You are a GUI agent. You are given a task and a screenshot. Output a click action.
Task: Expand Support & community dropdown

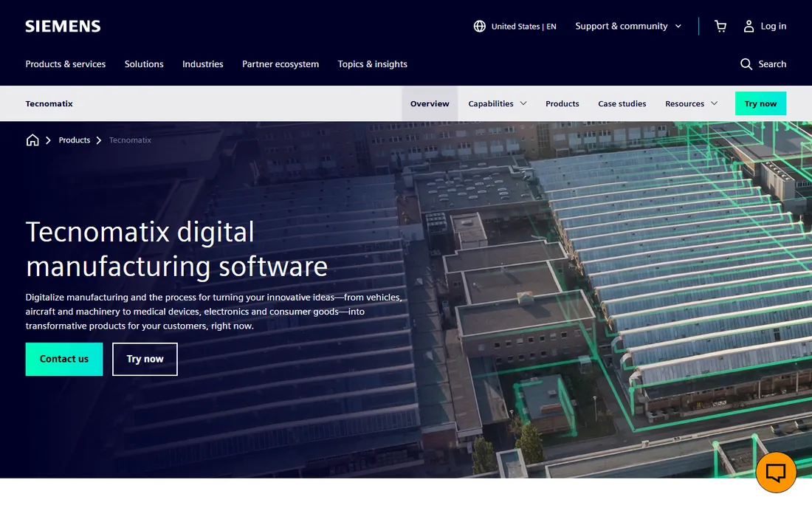pos(628,27)
